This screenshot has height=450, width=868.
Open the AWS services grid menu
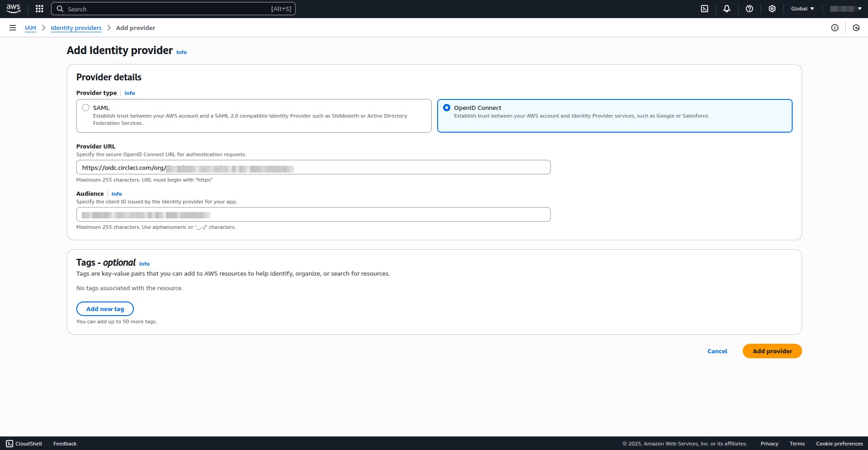click(39, 8)
